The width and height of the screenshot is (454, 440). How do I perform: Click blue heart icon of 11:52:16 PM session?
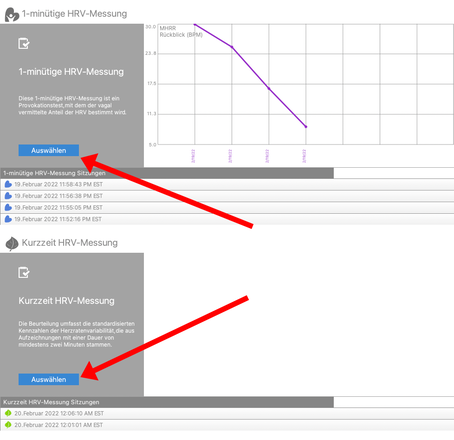pyautogui.click(x=8, y=219)
